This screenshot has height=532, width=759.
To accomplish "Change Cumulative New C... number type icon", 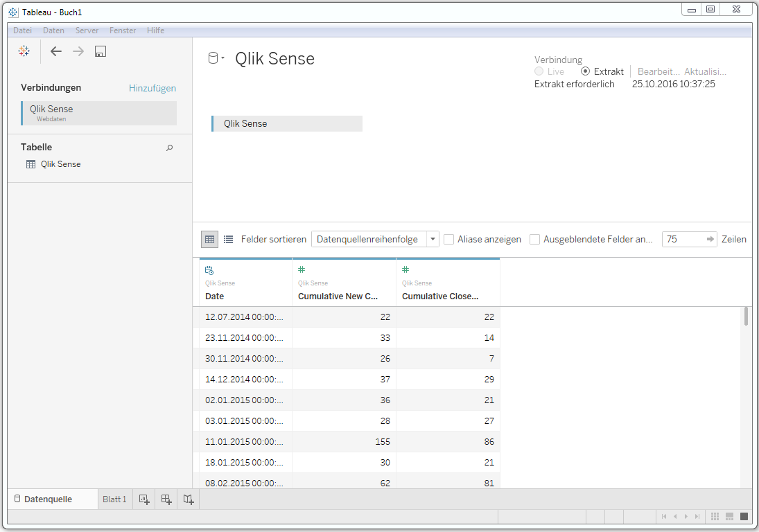I will tap(302, 269).
